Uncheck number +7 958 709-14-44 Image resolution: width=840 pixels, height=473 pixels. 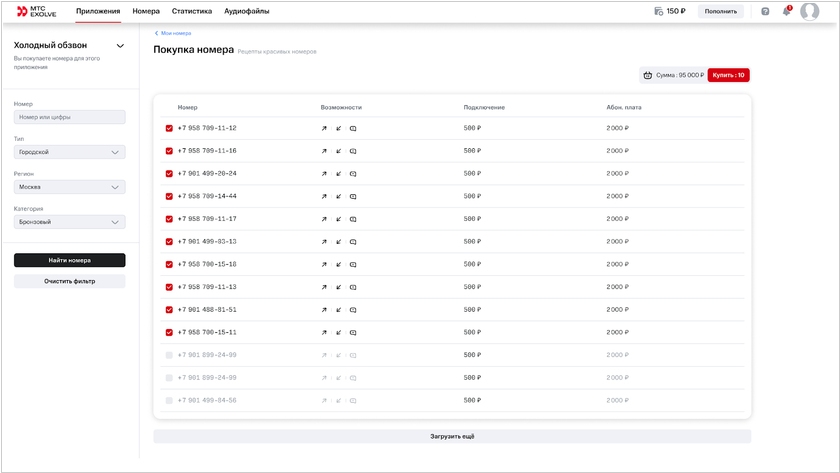click(169, 196)
